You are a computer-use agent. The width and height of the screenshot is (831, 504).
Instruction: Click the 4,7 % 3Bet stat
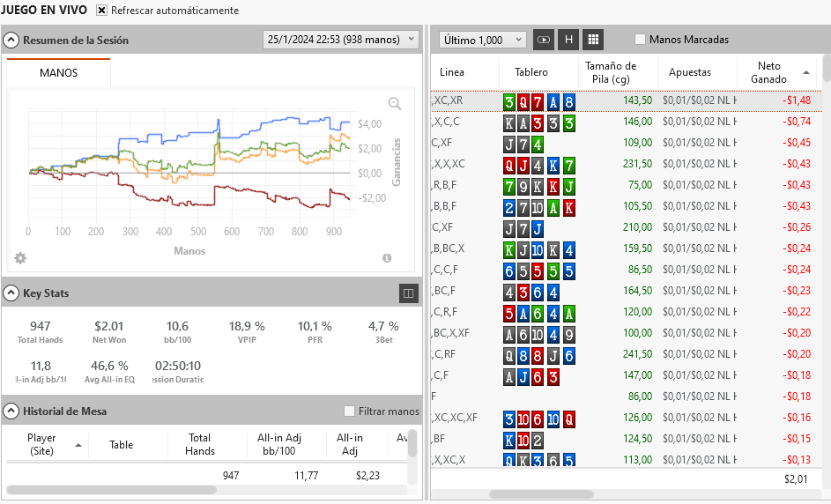[x=383, y=332]
